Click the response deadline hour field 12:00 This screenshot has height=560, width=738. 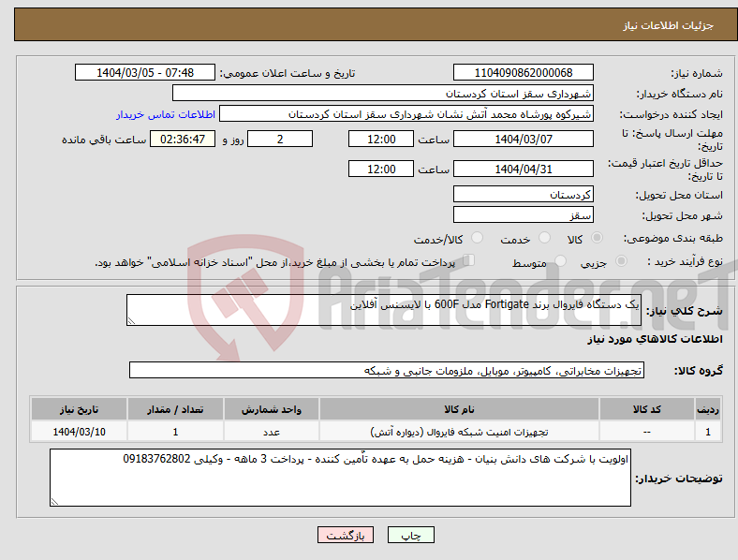tap(381, 139)
